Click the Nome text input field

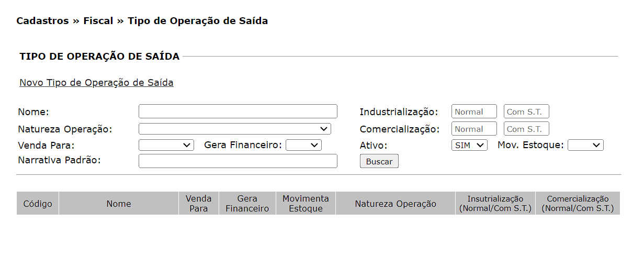[238, 112]
